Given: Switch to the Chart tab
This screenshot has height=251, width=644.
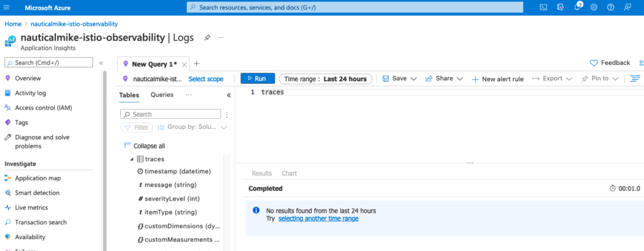Looking at the screenshot, I should [x=289, y=174].
